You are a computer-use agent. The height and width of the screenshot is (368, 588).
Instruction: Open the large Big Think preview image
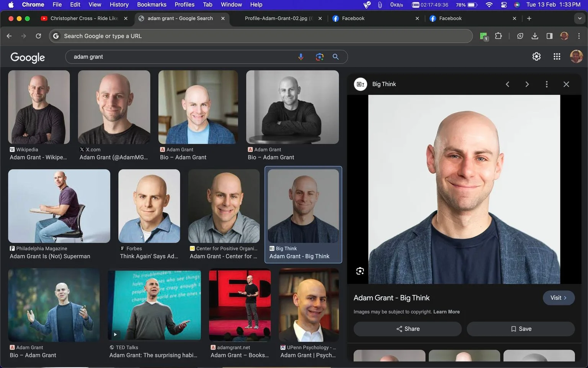pyautogui.click(x=464, y=189)
